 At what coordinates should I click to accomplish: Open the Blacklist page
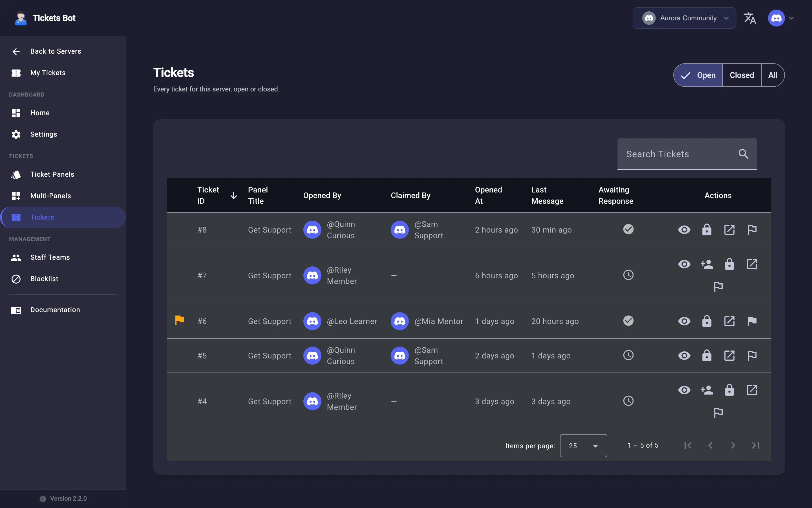(63, 279)
